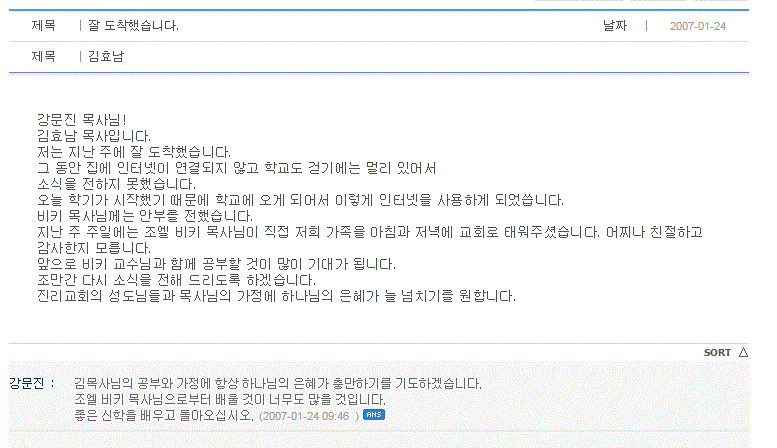
Task: Click line 소식을 전하지 못했습니다.
Action: (116, 184)
